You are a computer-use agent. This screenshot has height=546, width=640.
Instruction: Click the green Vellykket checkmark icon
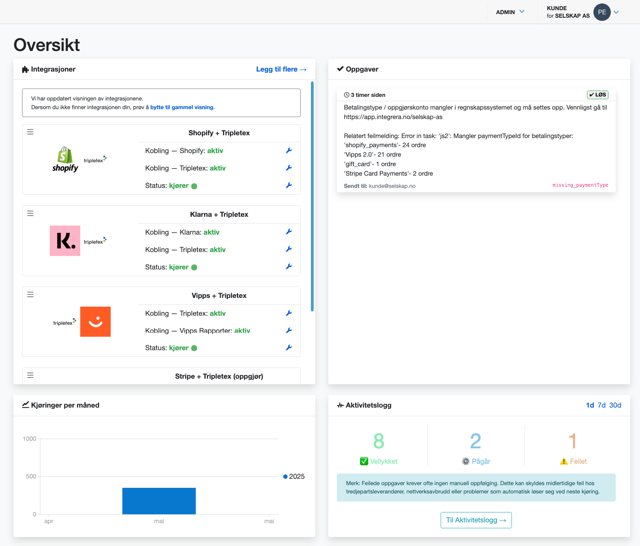coord(364,462)
